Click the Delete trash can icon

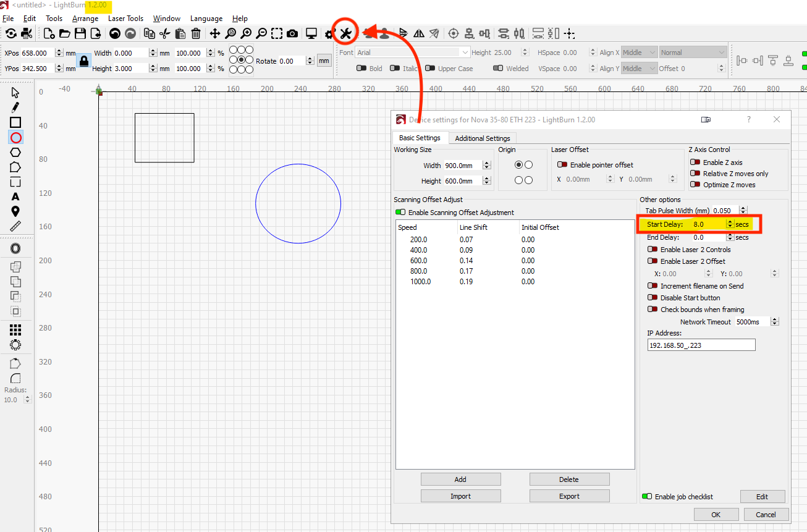tap(196, 33)
